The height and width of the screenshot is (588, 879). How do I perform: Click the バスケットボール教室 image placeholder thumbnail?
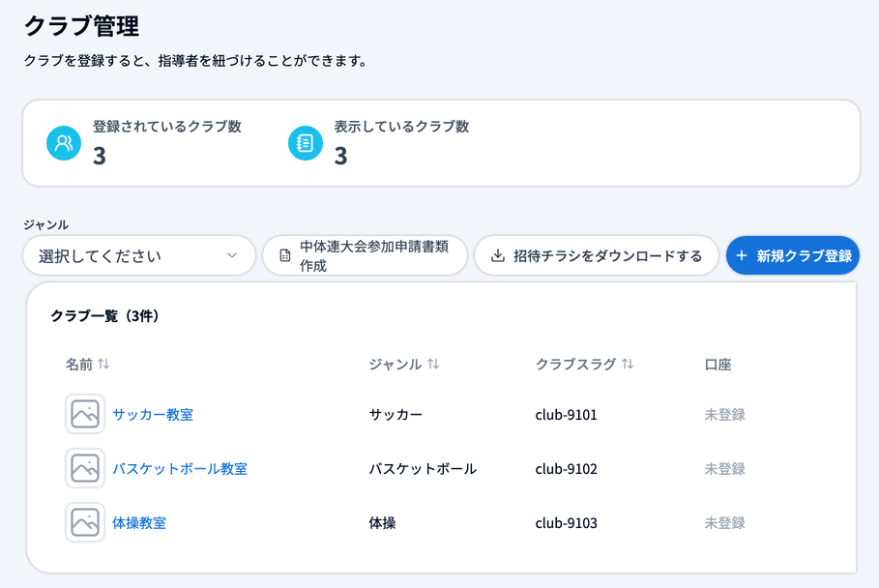[x=85, y=468]
